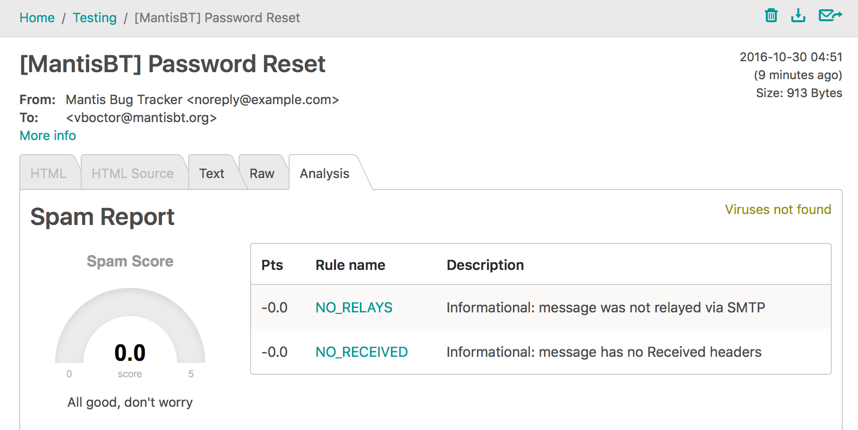Click the Rule name column header
The width and height of the screenshot is (858, 430).
click(350, 265)
